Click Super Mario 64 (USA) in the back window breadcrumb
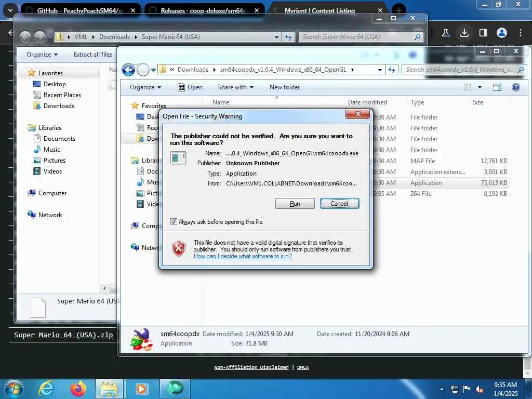Image resolution: width=532 pixels, height=399 pixels. pos(170,37)
